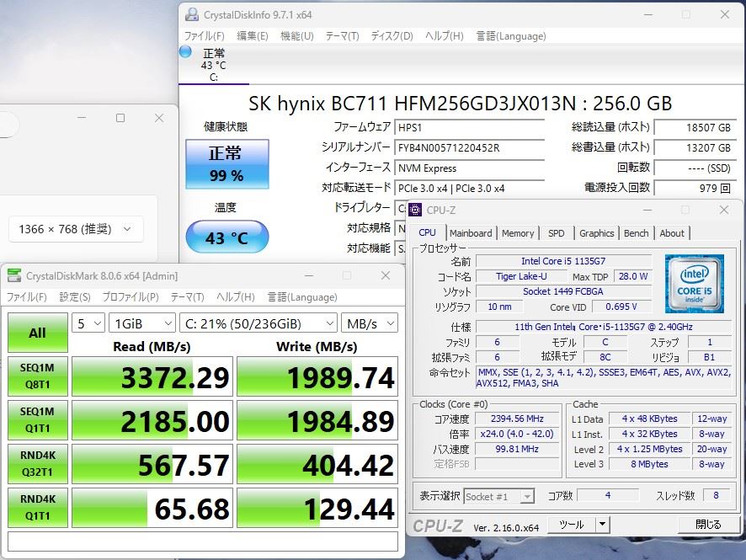Click the blue disk status circle icon
This screenshot has height=560, width=746.
[x=186, y=52]
